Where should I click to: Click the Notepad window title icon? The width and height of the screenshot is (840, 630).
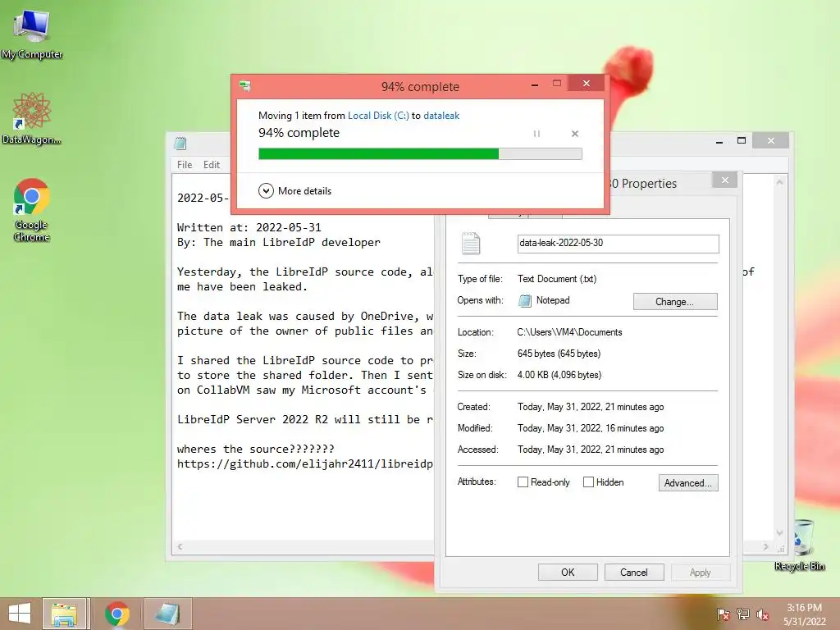(180, 143)
